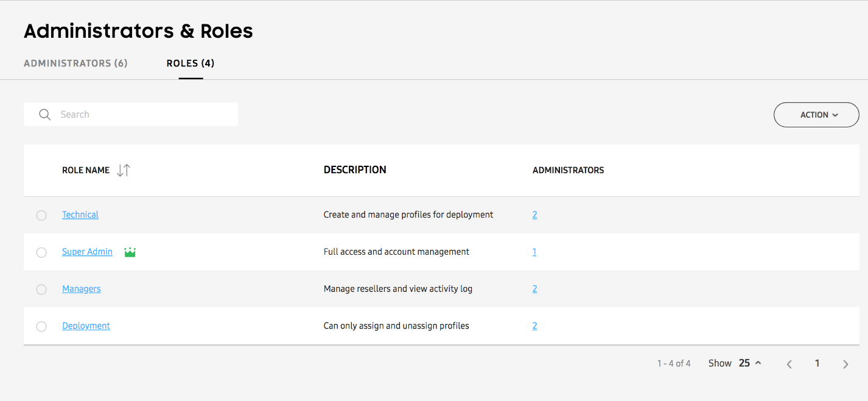Select the Deployment role radio button

pyautogui.click(x=41, y=327)
